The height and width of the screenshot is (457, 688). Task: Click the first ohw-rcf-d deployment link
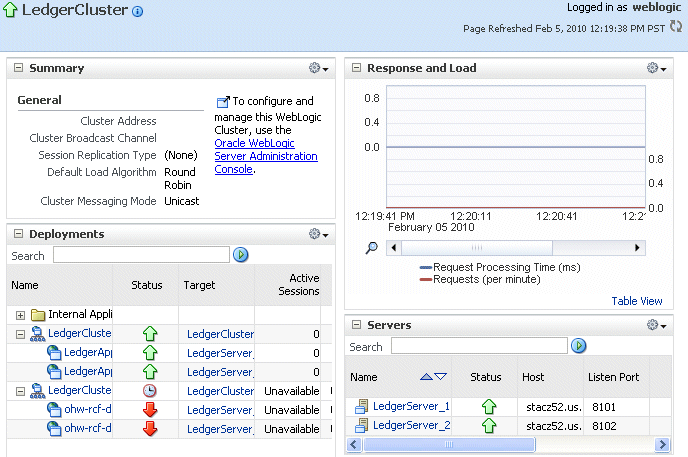coord(87,409)
